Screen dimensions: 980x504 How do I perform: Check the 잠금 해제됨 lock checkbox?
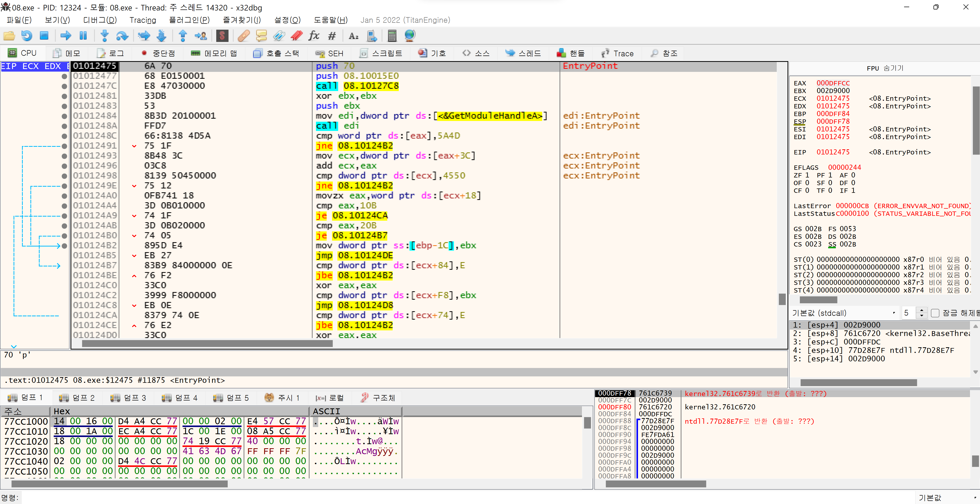pos(935,313)
